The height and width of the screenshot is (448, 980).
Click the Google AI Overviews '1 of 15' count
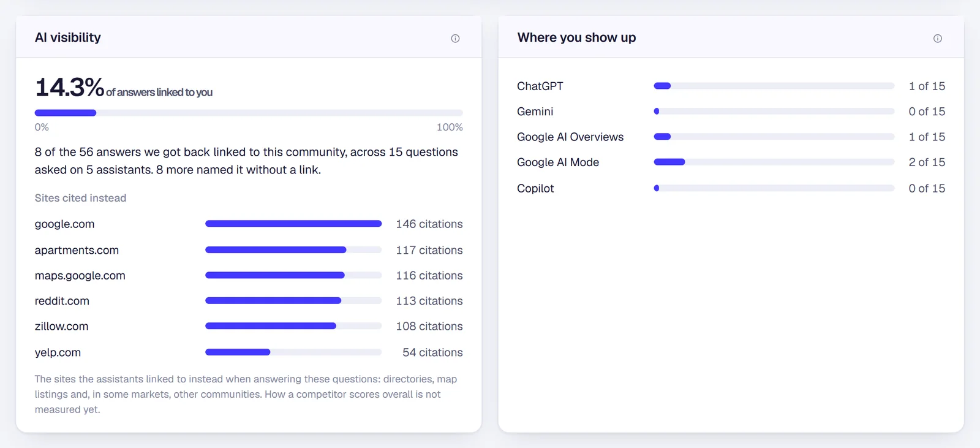click(927, 137)
